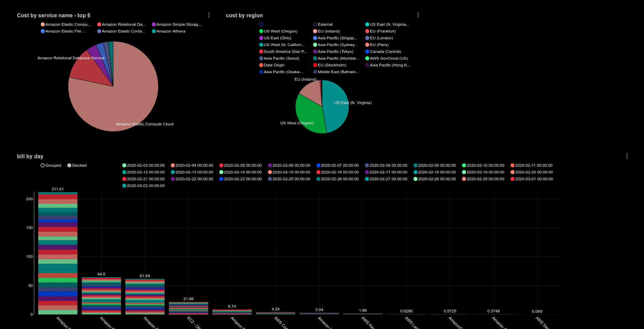Toggle EU (Paris) legend entry

[377, 45]
